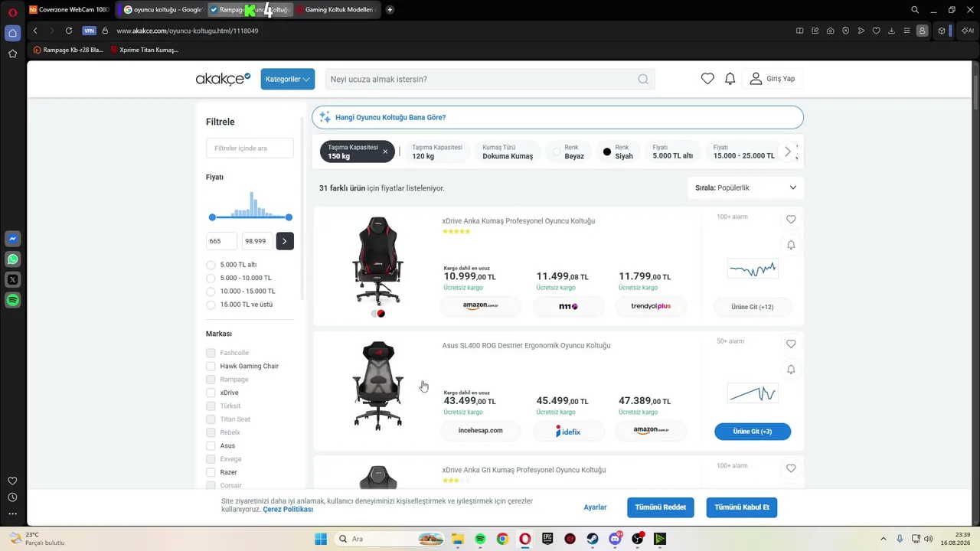
Task: Open Google Chrome from the taskbar
Action: [502, 539]
